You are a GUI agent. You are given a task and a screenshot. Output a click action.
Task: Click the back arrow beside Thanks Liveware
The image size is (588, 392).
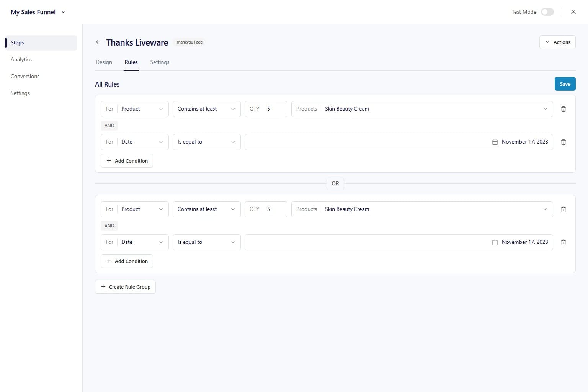pos(98,42)
